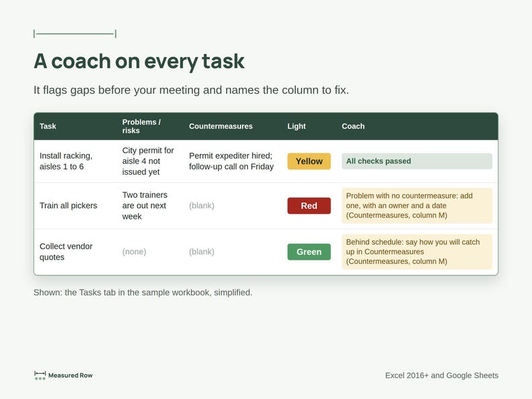Click 'Behind schedule' coach note

tap(417, 252)
